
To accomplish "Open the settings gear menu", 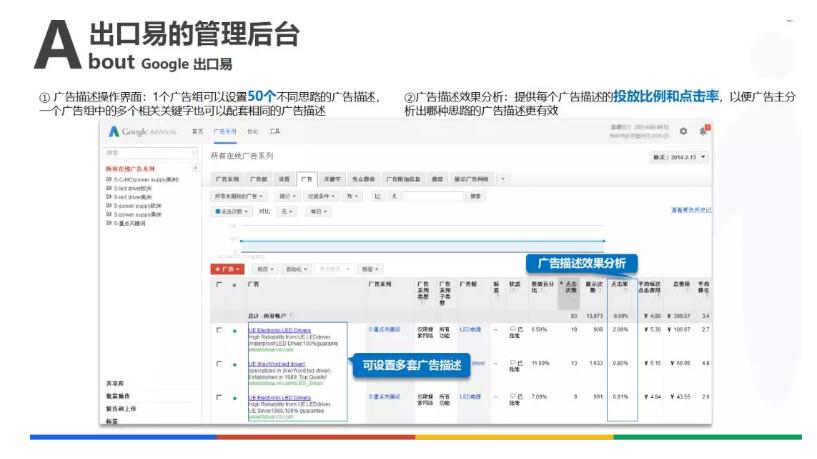I will click(683, 131).
